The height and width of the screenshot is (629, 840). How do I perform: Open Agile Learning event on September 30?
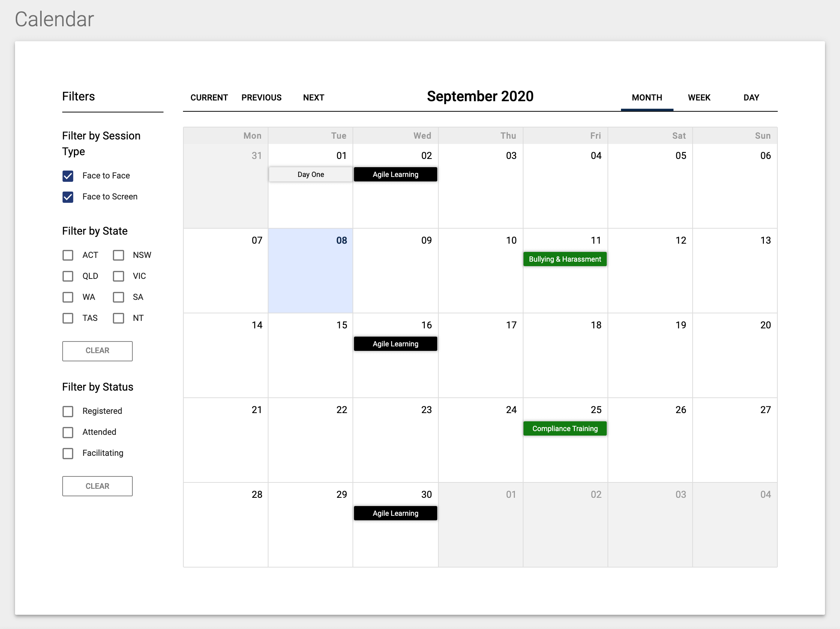(396, 514)
